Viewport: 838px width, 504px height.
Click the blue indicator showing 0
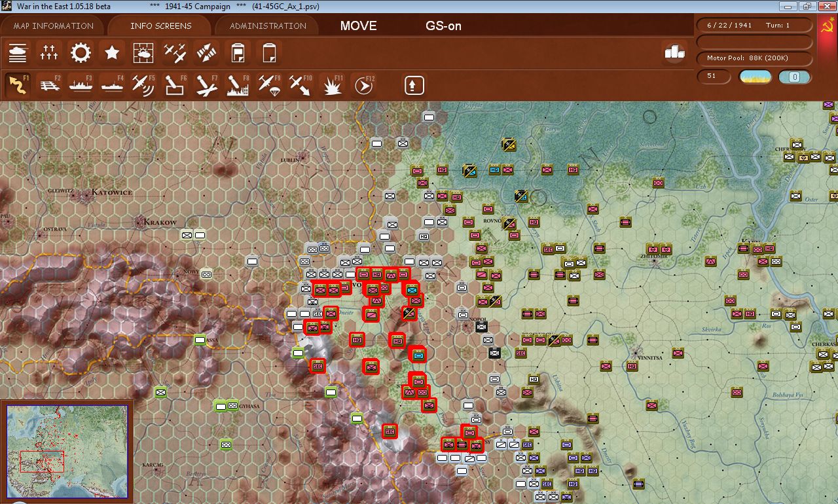(795, 77)
